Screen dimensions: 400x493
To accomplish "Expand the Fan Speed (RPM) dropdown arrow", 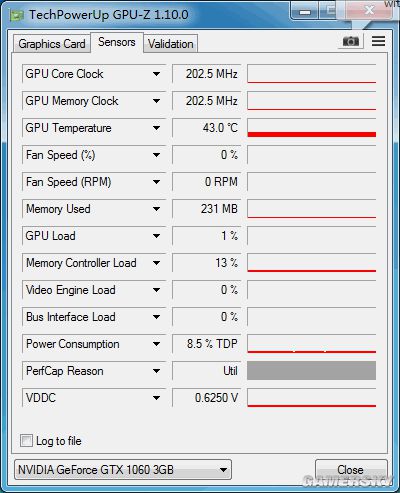I will [156, 182].
